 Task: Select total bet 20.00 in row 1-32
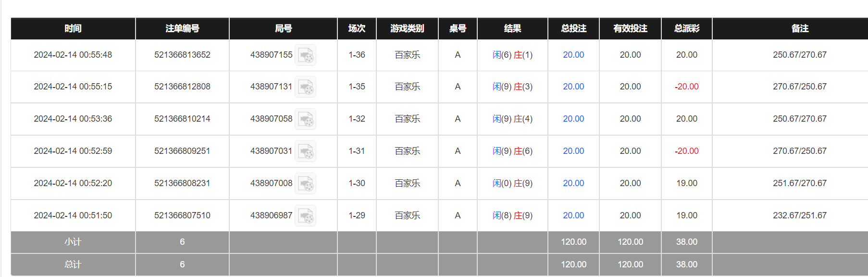point(573,119)
